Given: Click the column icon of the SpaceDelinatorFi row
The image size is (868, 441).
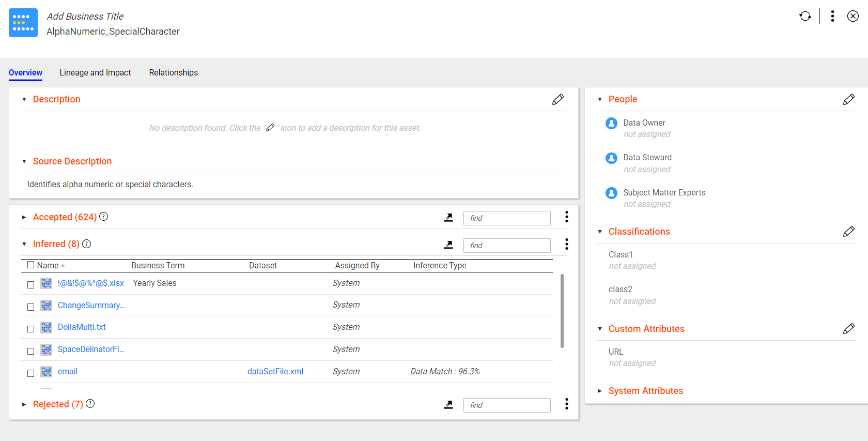Looking at the screenshot, I should 47,349.
